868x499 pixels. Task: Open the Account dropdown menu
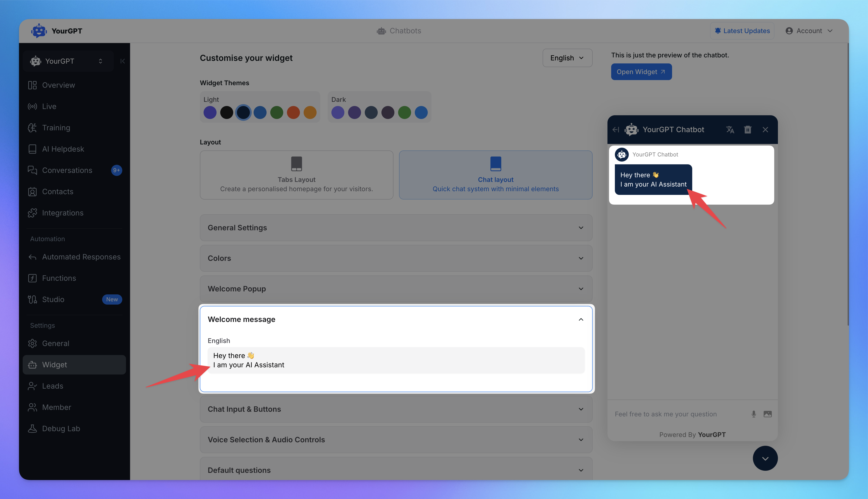coord(809,31)
